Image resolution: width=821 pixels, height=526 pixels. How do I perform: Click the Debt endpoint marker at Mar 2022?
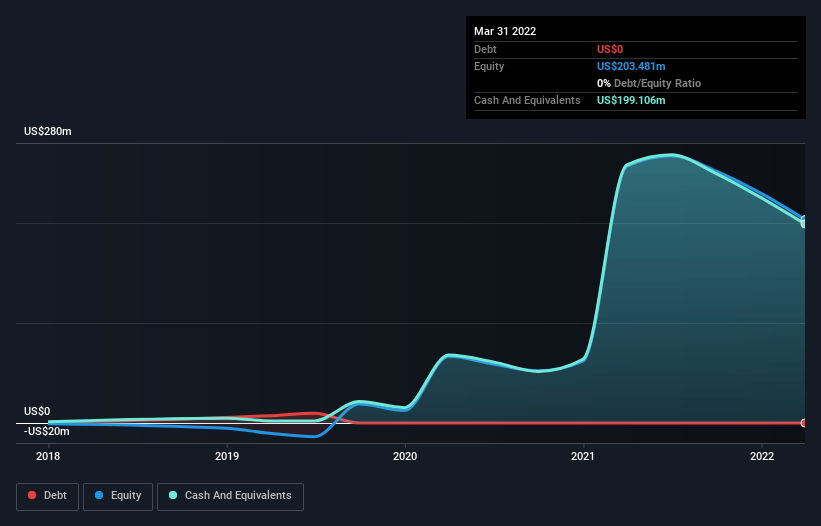coord(804,423)
